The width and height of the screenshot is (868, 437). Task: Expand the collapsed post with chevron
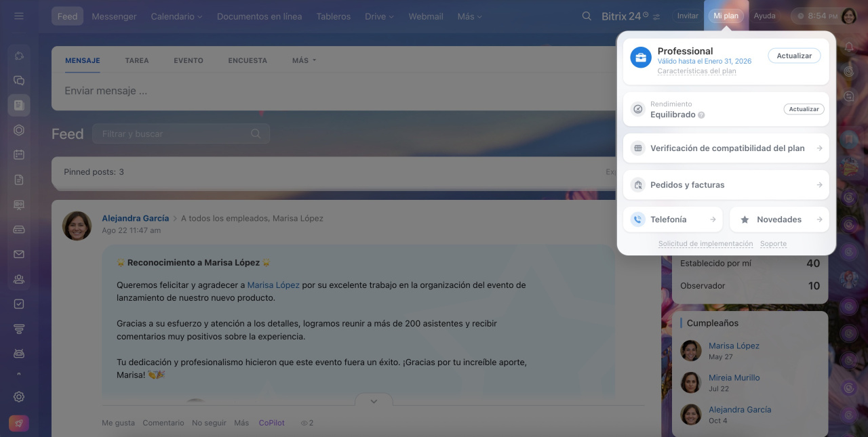pyautogui.click(x=374, y=401)
